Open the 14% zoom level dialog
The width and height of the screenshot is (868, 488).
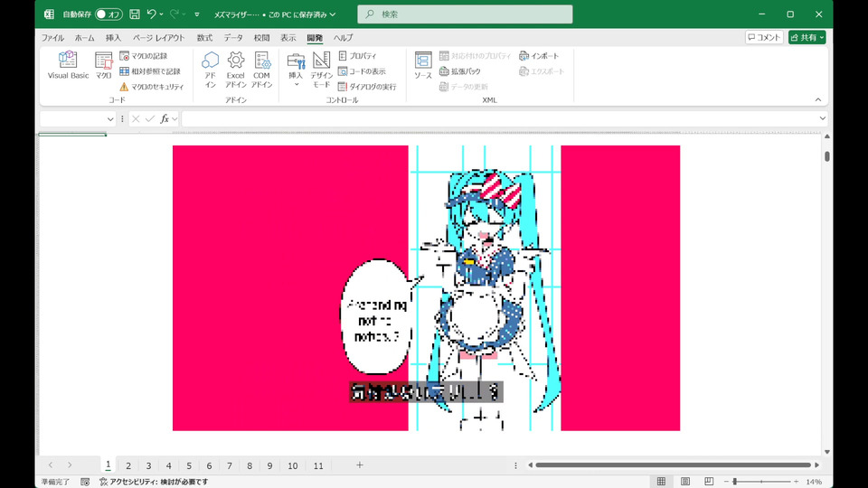coord(814,482)
